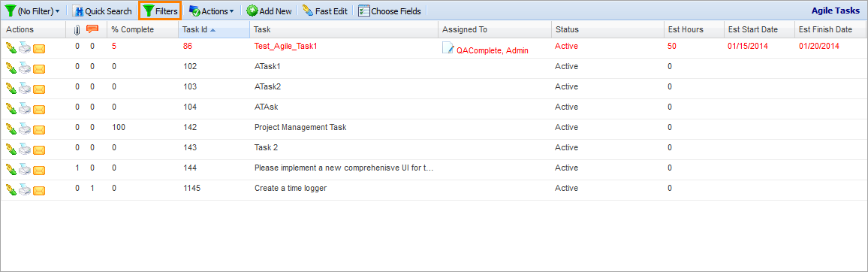
Task: Open the Actions dropdown menu
Action: pos(212,11)
